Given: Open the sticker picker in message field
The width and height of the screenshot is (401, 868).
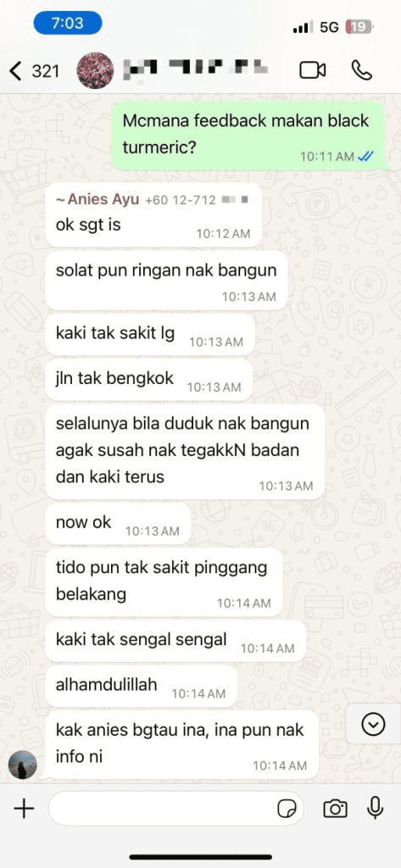Looking at the screenshot, I should (x=287, y=810).
